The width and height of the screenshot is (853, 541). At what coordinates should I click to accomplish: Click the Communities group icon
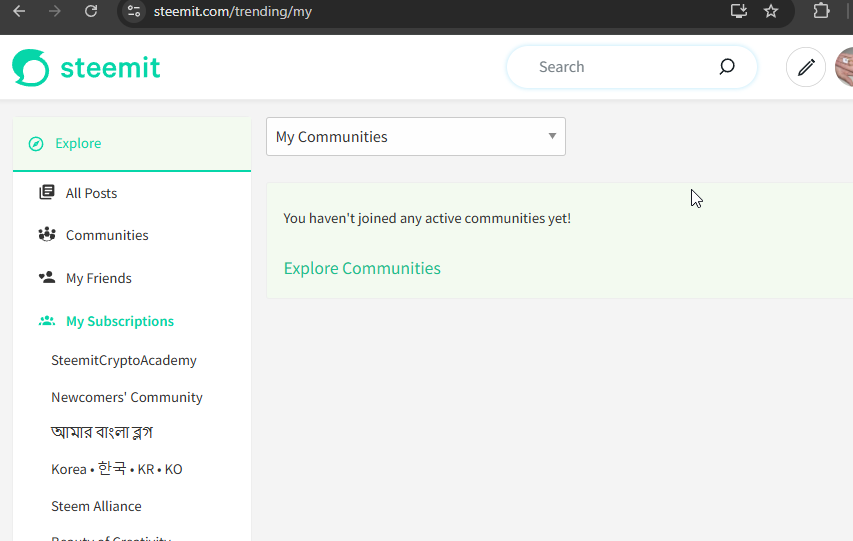pyautogui.click(x=47, y=235)
